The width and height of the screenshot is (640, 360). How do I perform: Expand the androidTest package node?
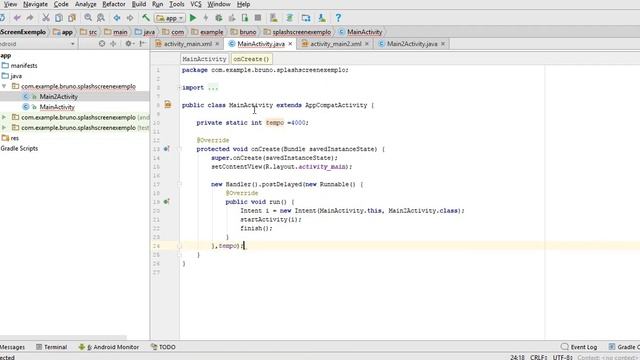point(4,117)
